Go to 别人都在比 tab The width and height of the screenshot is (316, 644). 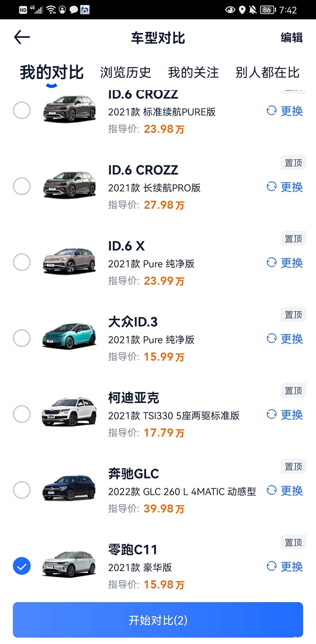point(267,72)
